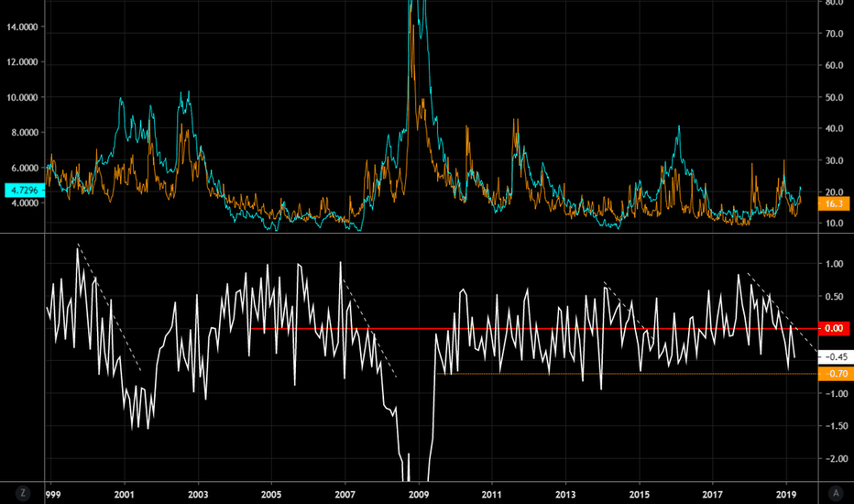
Task: Click the 10.0 tick on right scale
Action: tap(834, 224)
